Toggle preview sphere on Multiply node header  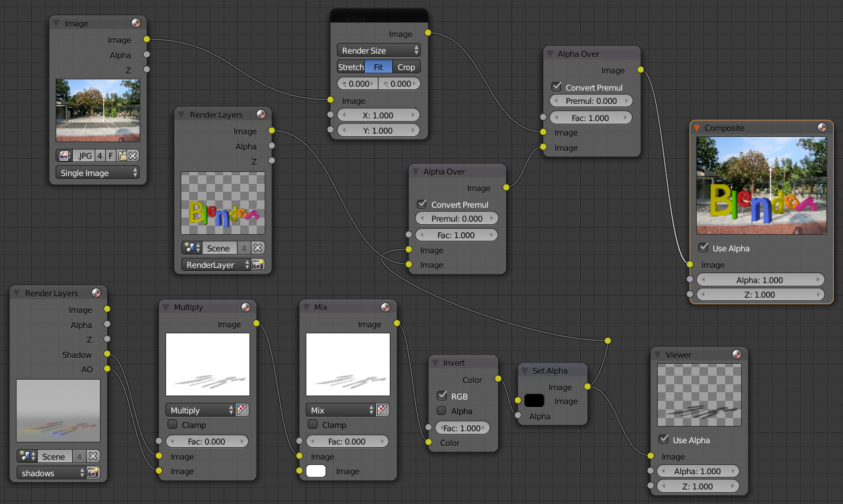pos(245,307)
